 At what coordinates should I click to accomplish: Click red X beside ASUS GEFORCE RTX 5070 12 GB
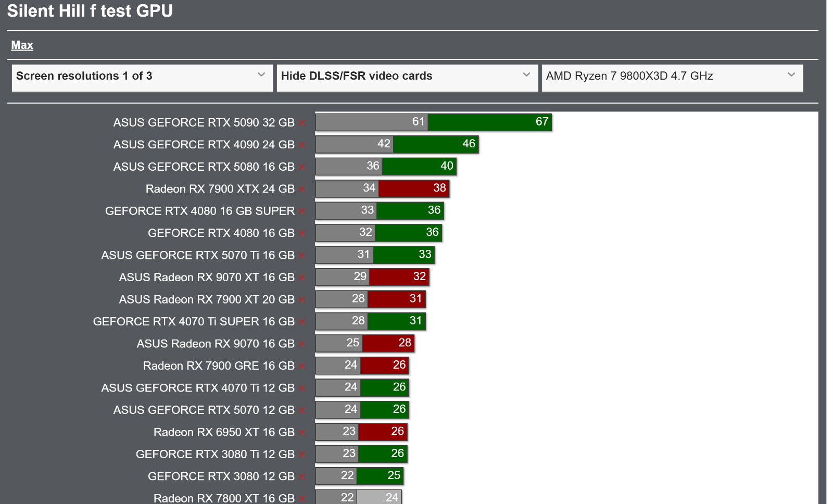[x=302, y=410]
